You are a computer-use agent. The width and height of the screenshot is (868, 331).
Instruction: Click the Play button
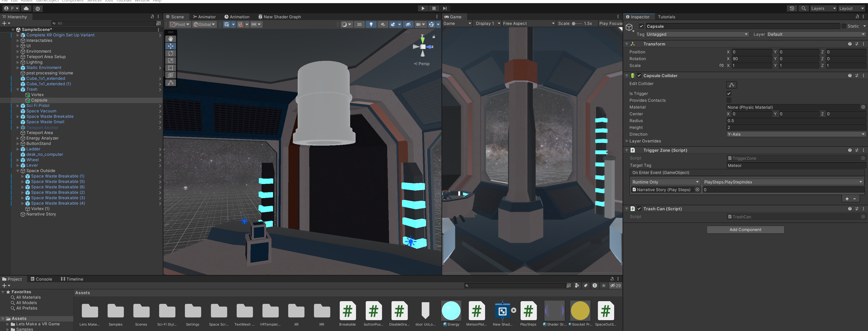[423, 8]
